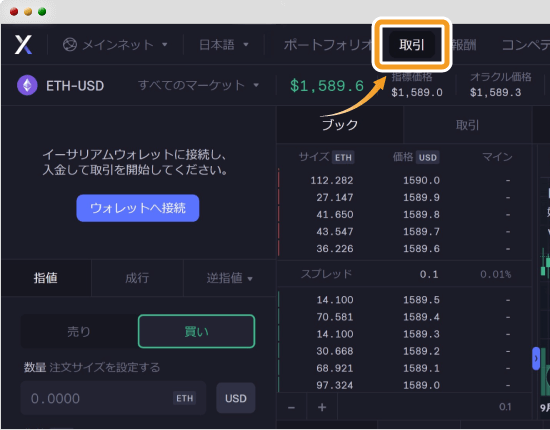Toggle the ETH size unit badge
This screenshot has width=550, height=430.
(343, 157)
